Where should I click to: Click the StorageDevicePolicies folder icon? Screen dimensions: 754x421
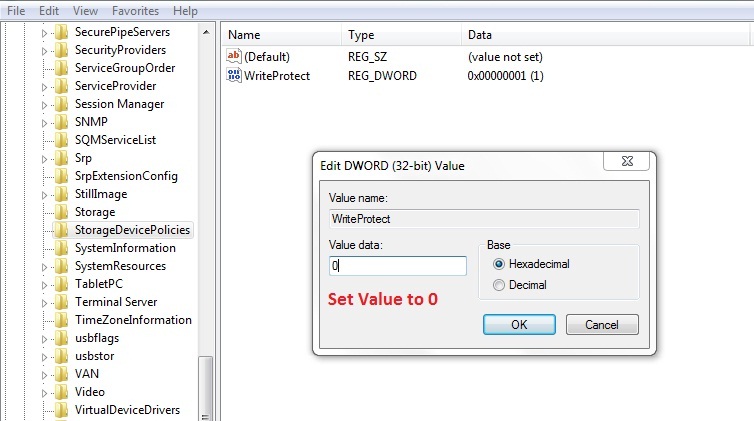[62, 230]
